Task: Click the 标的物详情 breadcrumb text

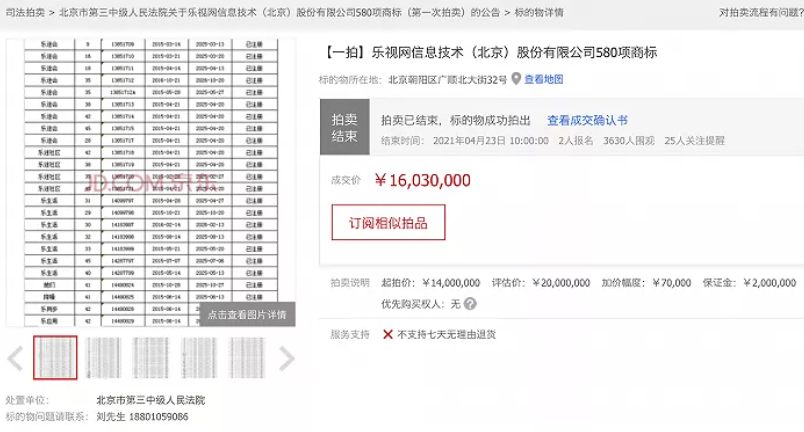Action: tap(538, 12)
